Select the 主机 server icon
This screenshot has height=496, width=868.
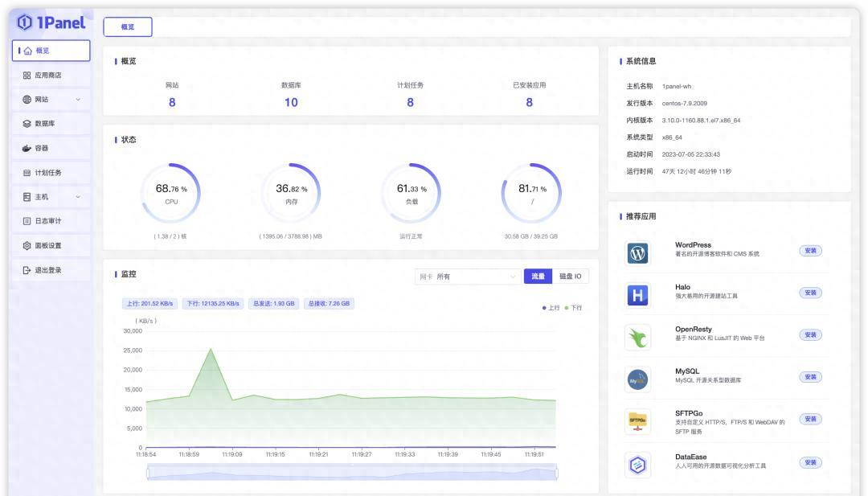(x=27, y=197)
